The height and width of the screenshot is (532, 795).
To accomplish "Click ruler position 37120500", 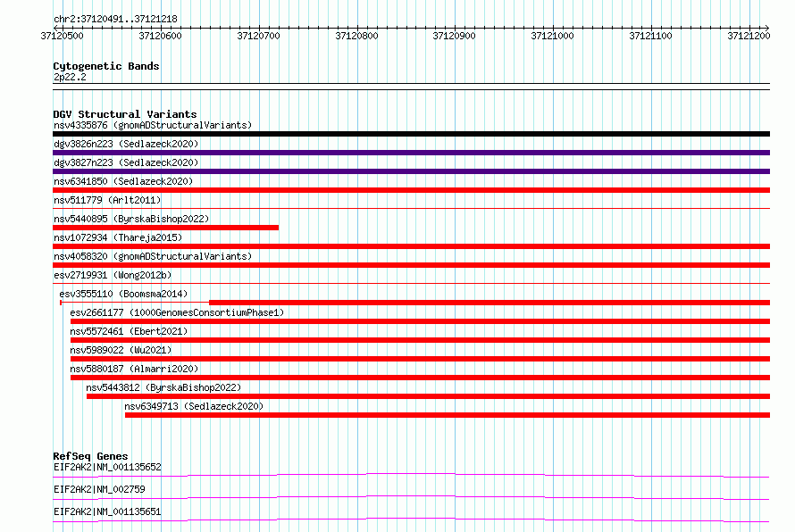I will 62,36.
